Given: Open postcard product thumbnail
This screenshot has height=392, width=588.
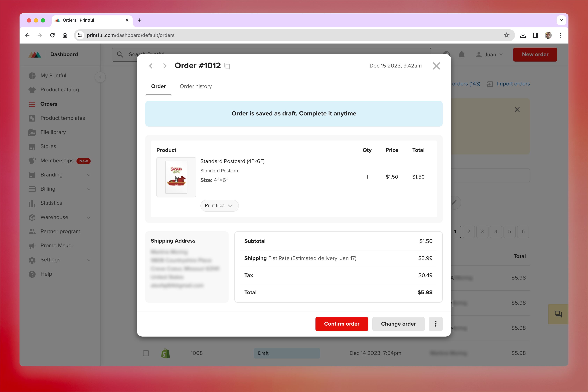Looking at the screenshot, I should coord(176,177).
